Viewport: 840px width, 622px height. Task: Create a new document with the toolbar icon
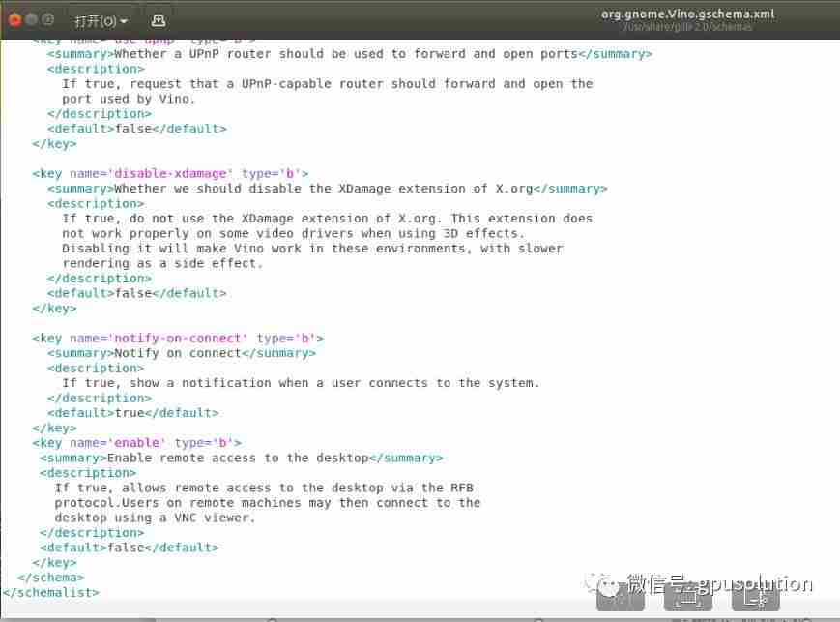[158, 21]
